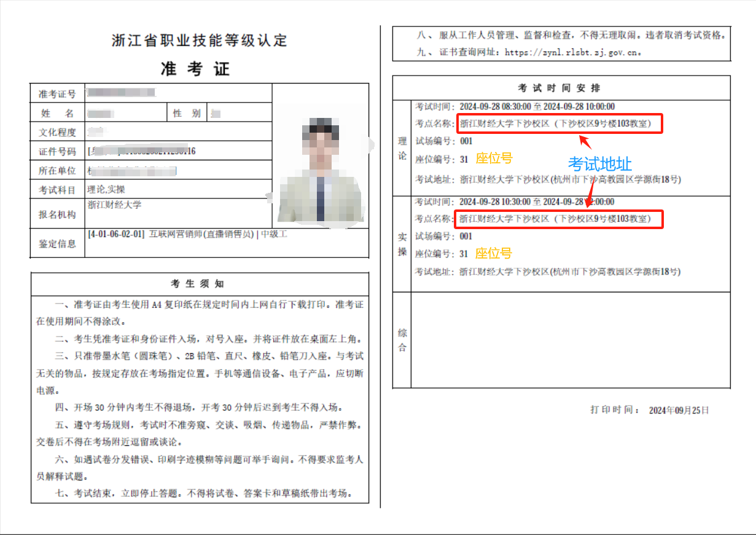
Task: Click the candidate's ID photo
Action: pos(319,170)
